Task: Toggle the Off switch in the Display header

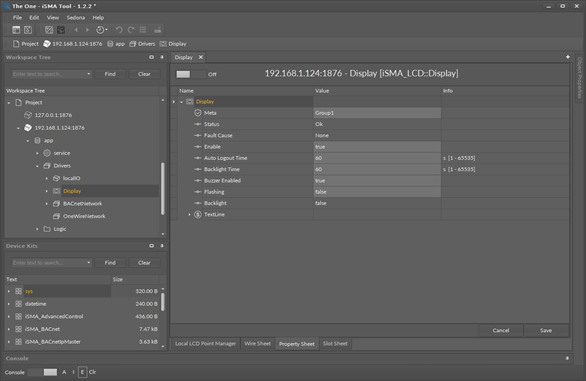Action: (x=190, y=74)
